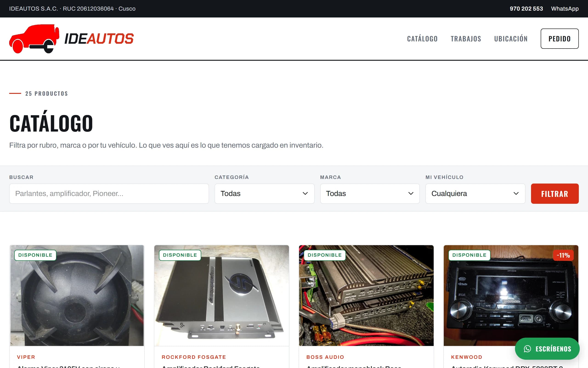588x368 pixels.
Task: Focus the Buscar search field
Action: pyautogui.click(x=109, y=193)
